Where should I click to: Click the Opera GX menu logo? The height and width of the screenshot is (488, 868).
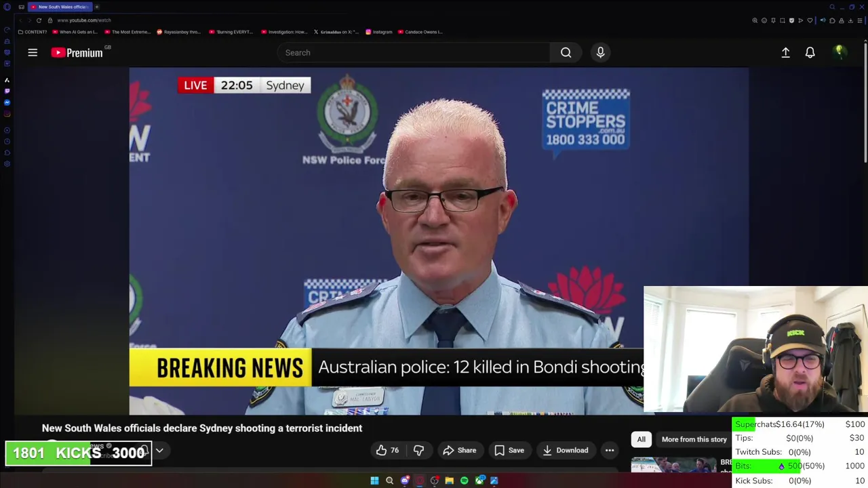(x=7, y=7)
